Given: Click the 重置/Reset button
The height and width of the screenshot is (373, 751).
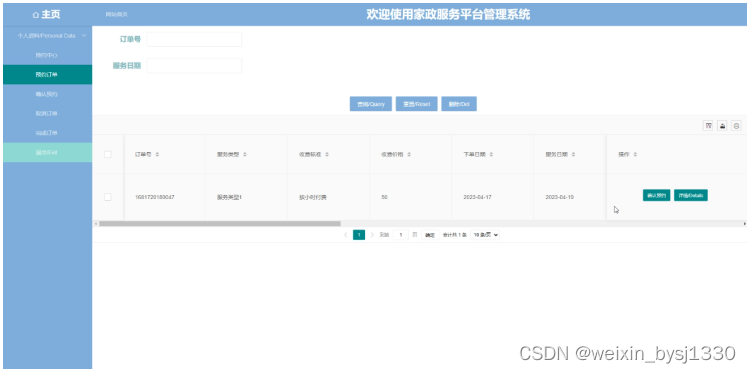Looking at the screenshot, I should click(417, 104).
